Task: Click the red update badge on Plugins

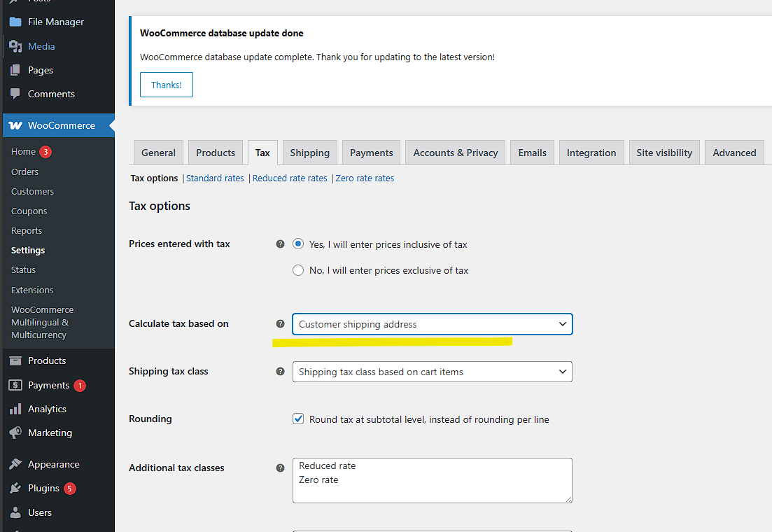Action: (70, 489)
